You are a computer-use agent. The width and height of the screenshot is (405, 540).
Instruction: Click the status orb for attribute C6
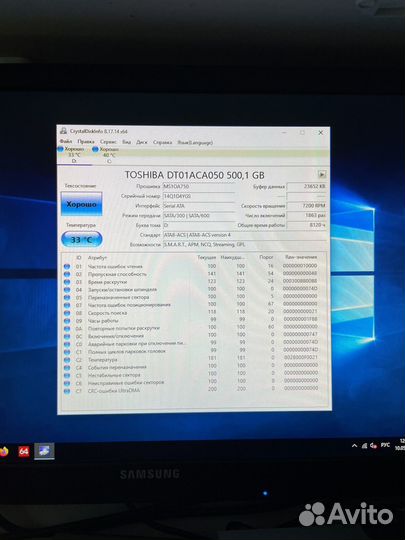[x=67, y=383]
